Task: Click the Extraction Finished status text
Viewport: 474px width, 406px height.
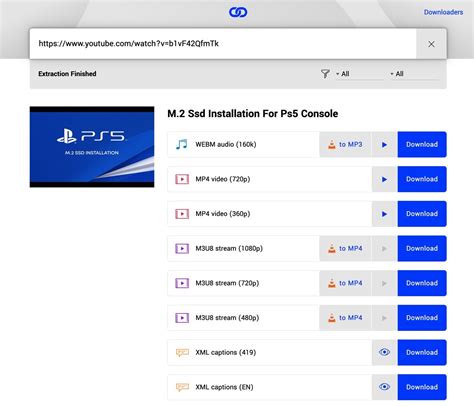Action: click(67, 74)
